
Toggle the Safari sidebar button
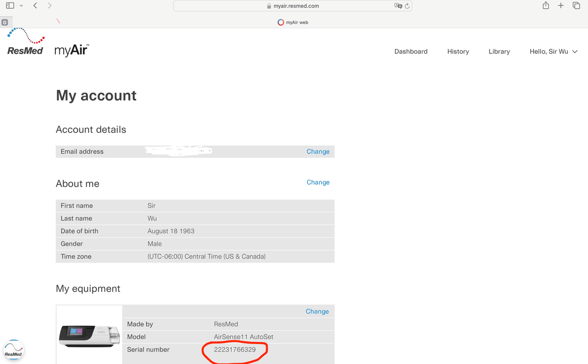click(x=10, y=6)
